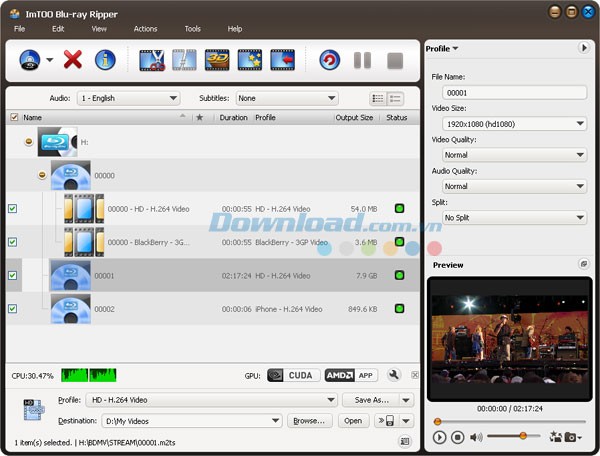This screenshot has height=456, width=600.
Task: Mute the preview volume speaker icon
Action: point(476,437)
